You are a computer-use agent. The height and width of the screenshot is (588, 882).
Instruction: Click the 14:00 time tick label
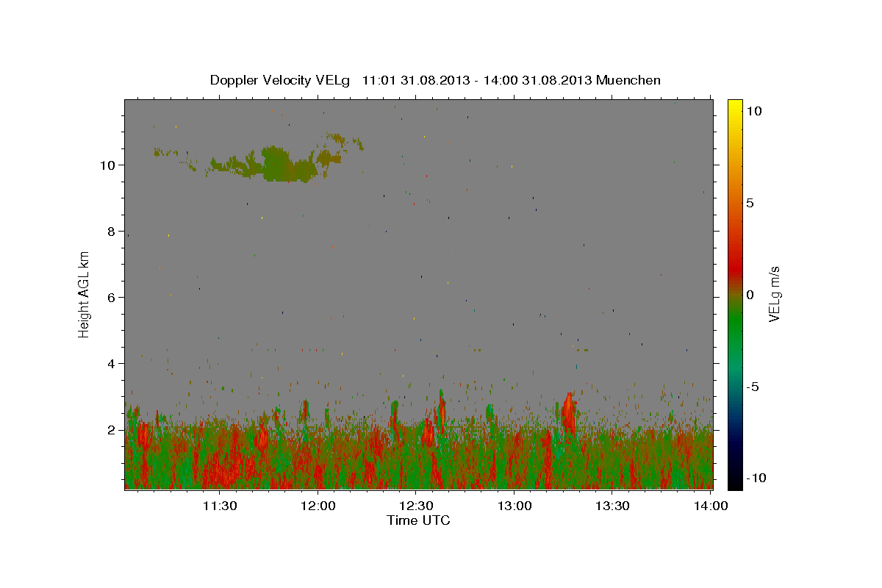(x=711, y=506)
